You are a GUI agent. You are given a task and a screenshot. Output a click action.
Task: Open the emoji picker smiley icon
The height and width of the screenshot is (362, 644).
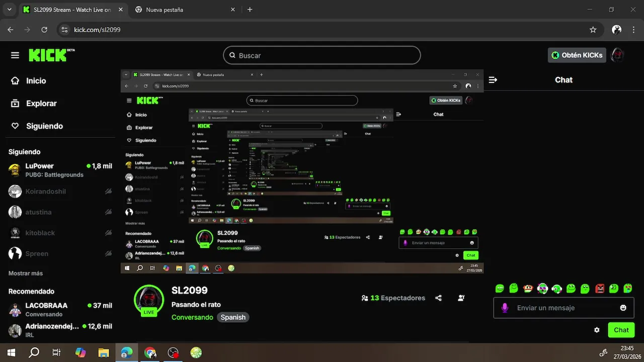[623, 308]
